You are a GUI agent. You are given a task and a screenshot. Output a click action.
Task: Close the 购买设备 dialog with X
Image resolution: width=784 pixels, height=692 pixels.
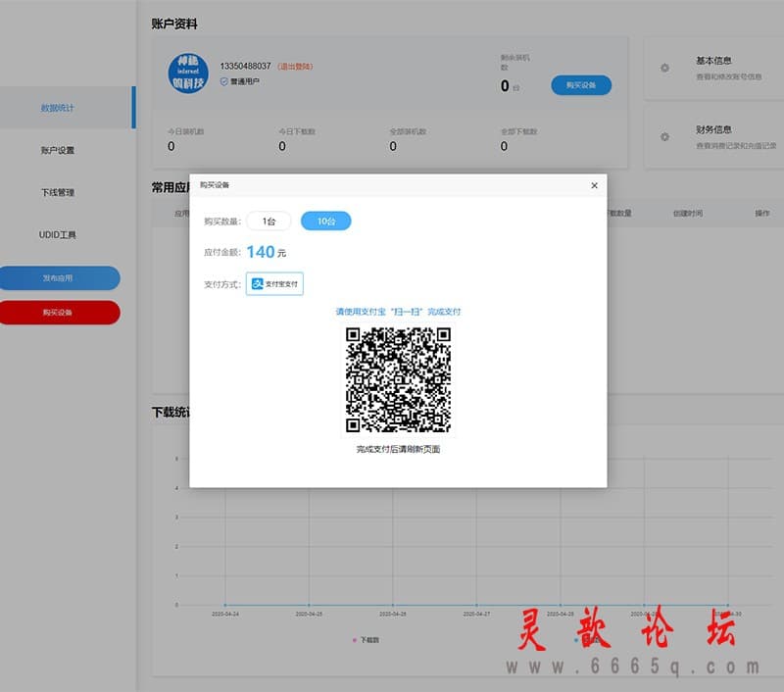point(594,185)
